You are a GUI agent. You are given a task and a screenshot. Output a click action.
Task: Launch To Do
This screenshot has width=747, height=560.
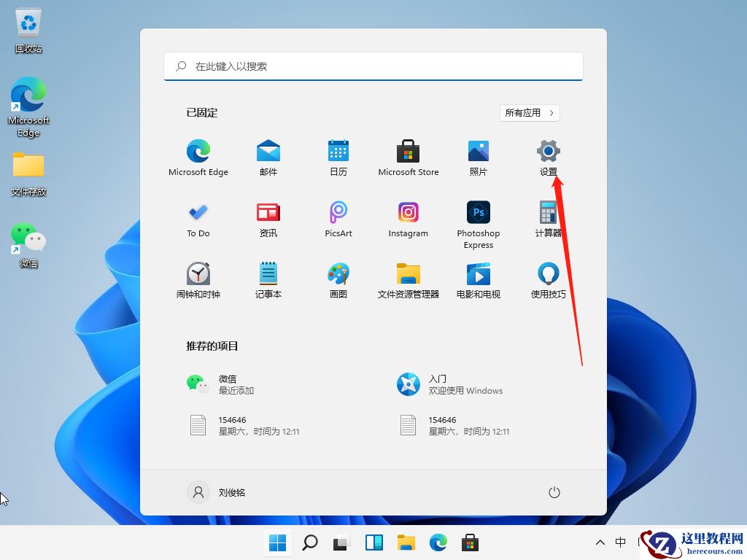198,215
